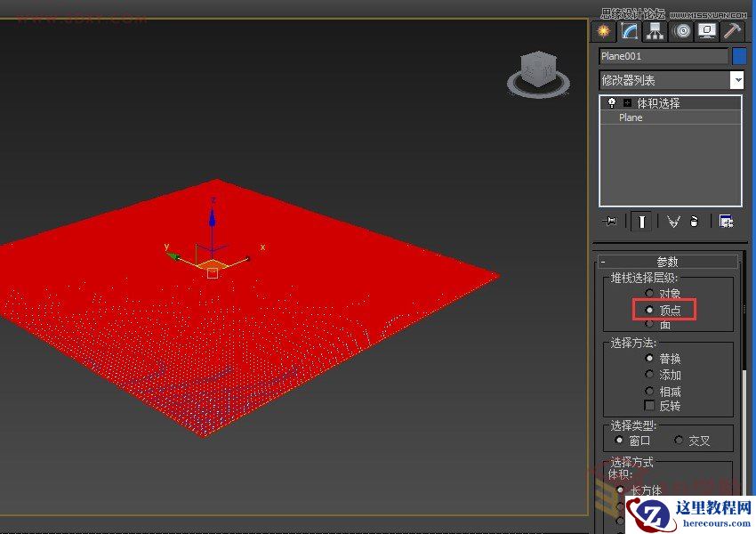Click the Show End Result icon
This screenshot has height=534, width=756.
641,221
